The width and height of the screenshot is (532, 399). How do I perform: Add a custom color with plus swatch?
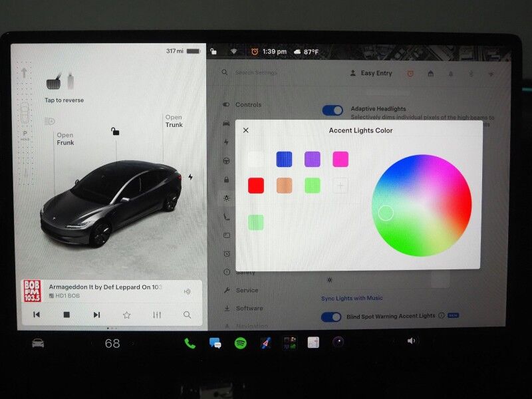click(x=340, y=186)
